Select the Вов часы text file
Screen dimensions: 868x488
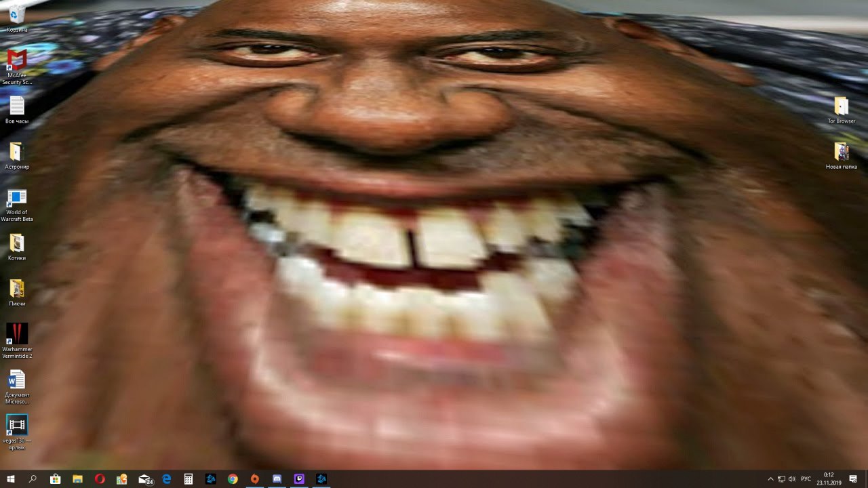17,110
